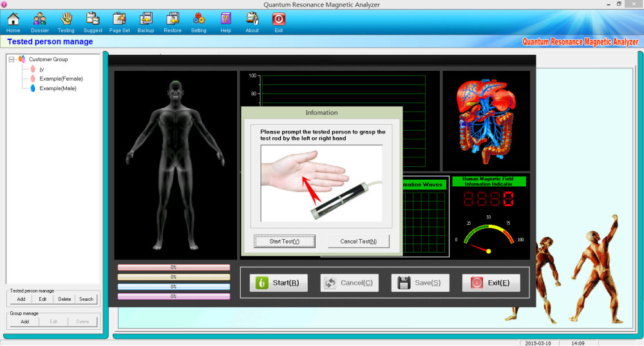The image size is (644, 346).
Task: Click the About toolbar icon
Action: click(x=252, y=20)
